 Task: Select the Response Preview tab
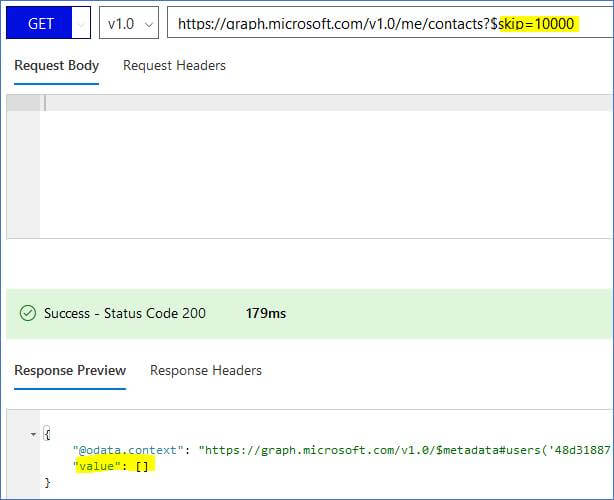coord(70,371)
